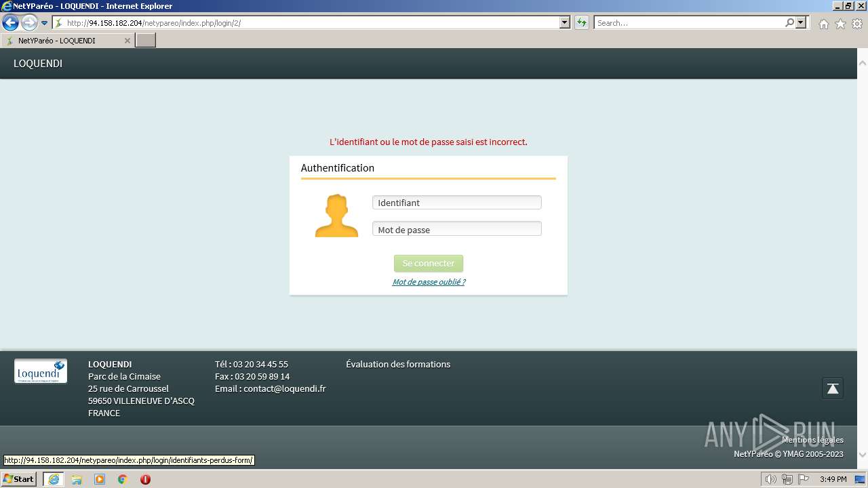Open the Évaluation des formations link

click(398, 364)
